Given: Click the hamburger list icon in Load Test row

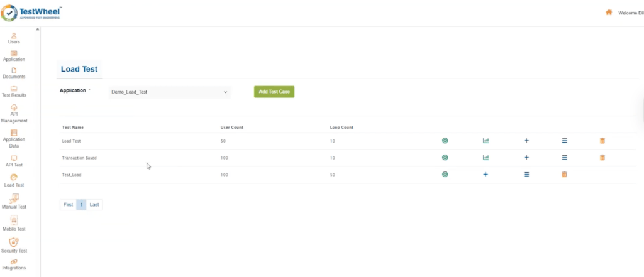Looking at the screenshot, I should tap(564, 141).
